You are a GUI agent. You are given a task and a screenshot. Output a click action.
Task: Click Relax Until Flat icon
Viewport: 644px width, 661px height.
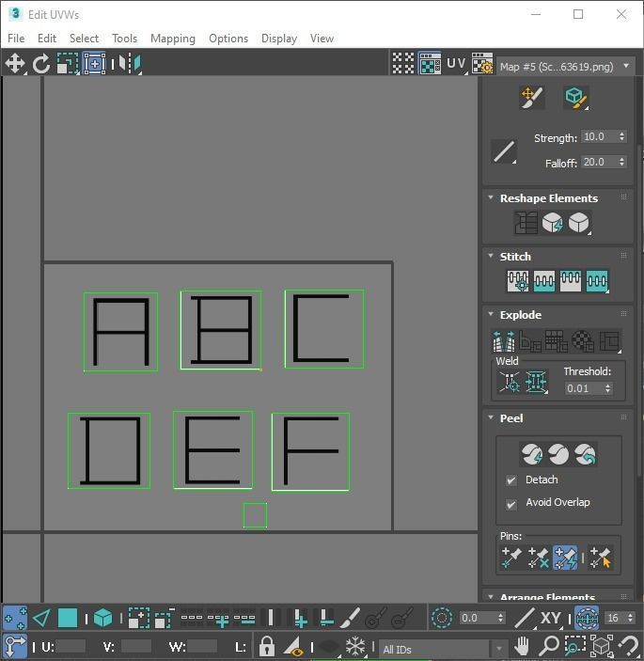coord(552,223)
